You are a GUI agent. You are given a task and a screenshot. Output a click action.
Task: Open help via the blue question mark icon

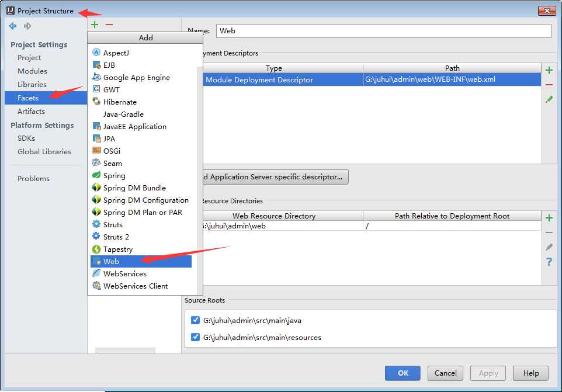(549, 262)
